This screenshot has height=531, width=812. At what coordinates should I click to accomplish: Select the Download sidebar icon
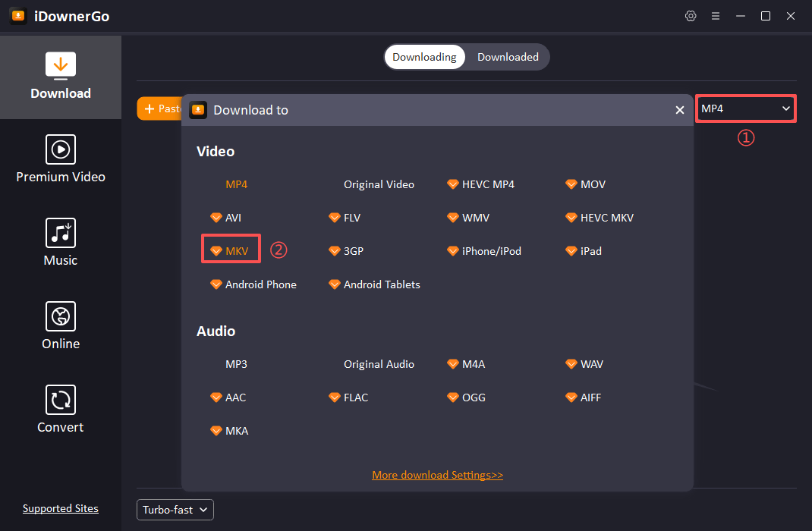click(61, 66)
